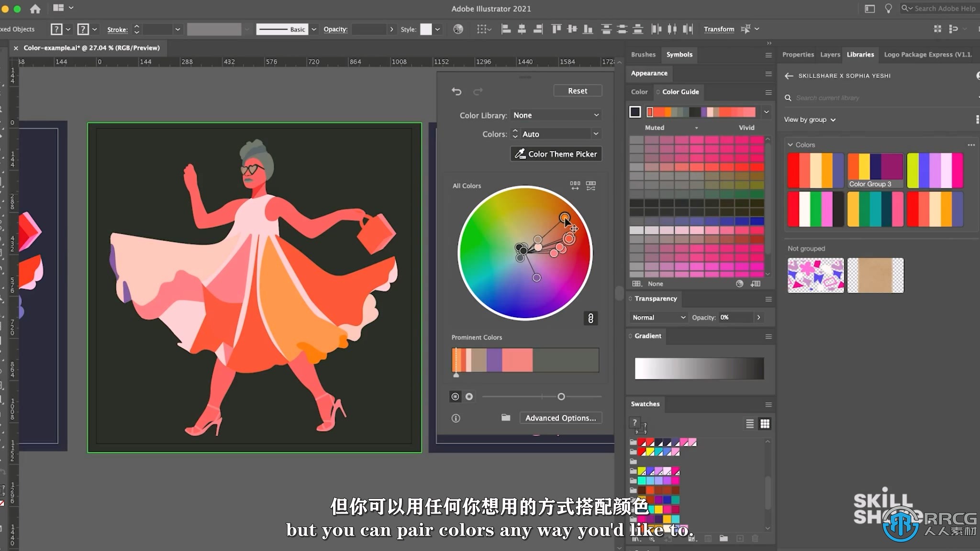Select show brightness and hue wheel option
Viewport: 980px width, 551px height.
[469, 397]
